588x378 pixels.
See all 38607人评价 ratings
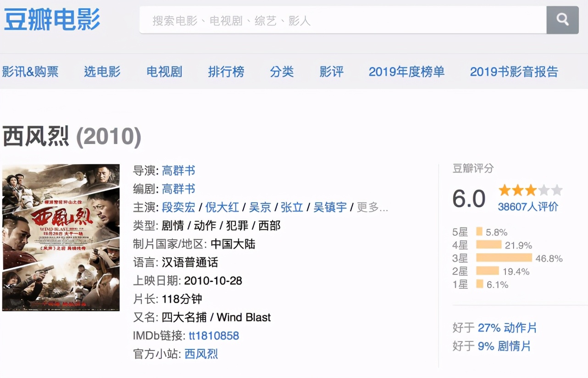pos(528,207)
